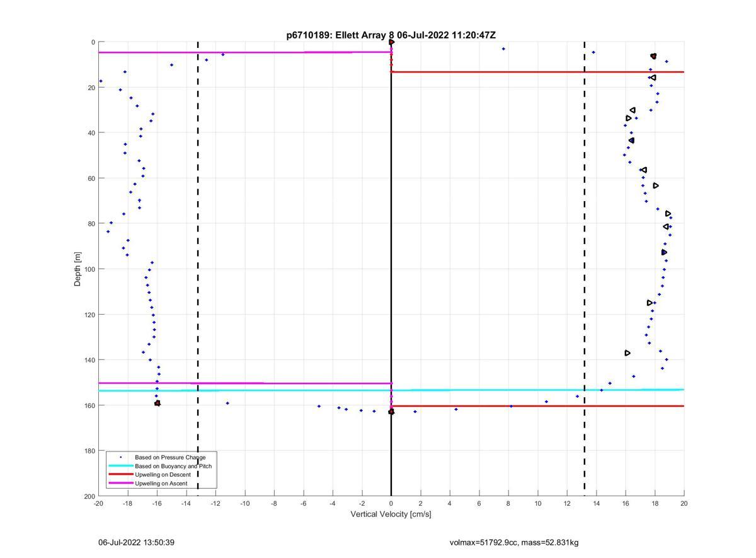Click the triangle marker near 115 m depth
Screen dimensions: 756x558
click(650, 303)
